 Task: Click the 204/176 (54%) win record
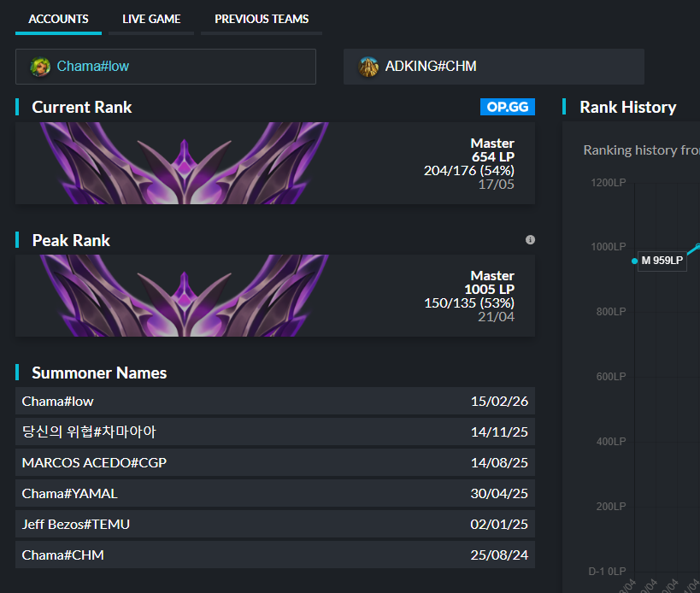468,170
